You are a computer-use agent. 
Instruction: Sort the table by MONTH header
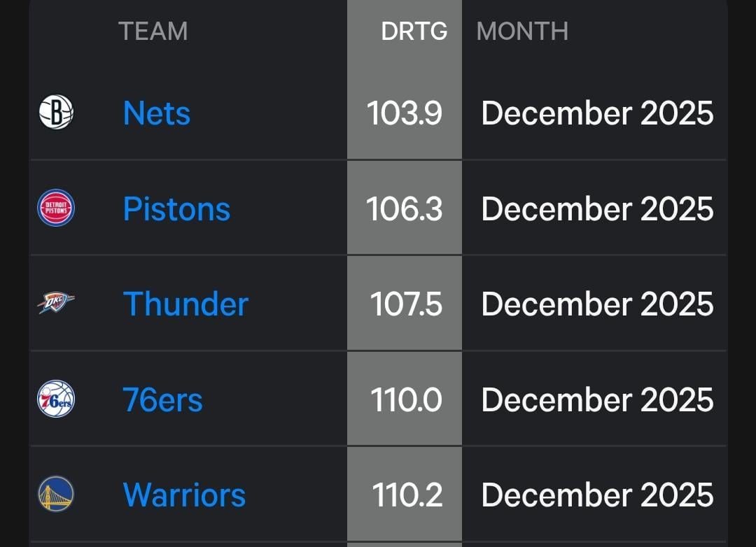coord(521,31)
